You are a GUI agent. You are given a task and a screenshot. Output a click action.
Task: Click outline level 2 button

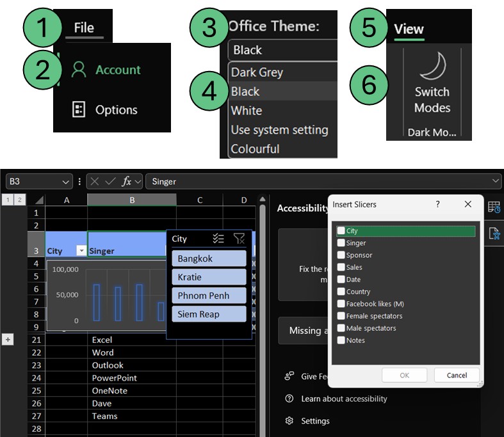[20, 200]
